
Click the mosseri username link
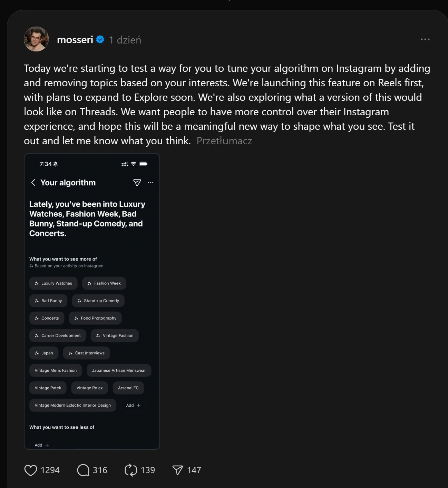pos(75,40)
